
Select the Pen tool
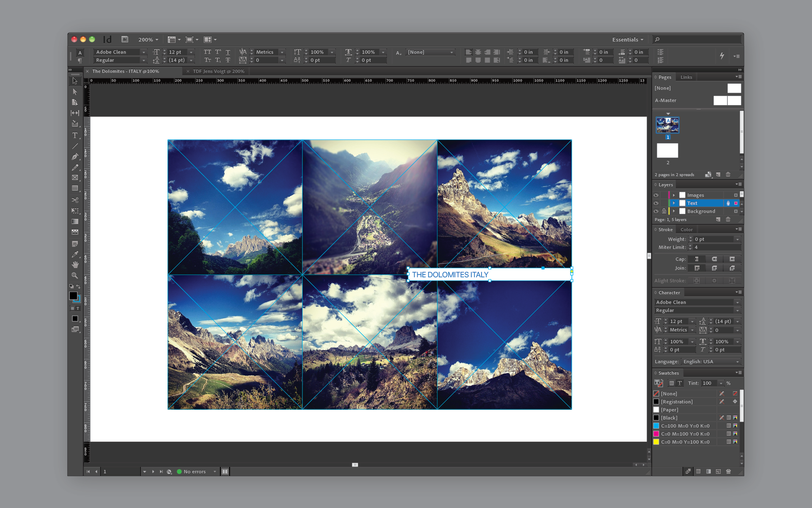(x=75, y=157)
